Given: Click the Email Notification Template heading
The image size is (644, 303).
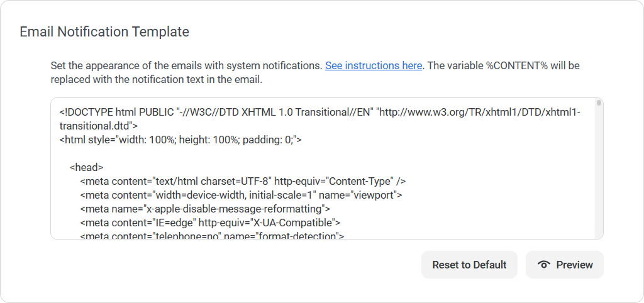Looking at the screenshot, I should pyautogui.click(x=104, y=31).
